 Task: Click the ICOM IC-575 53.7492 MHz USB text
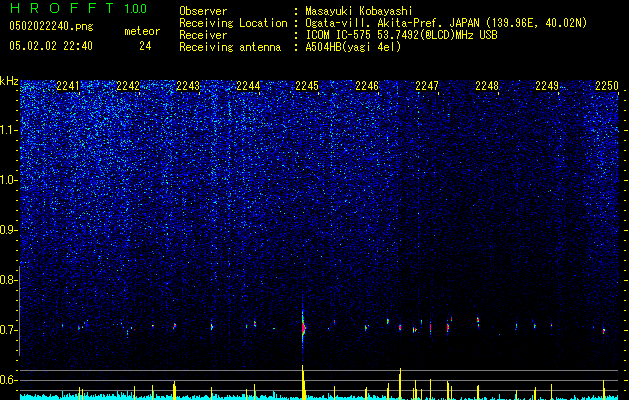401,35
